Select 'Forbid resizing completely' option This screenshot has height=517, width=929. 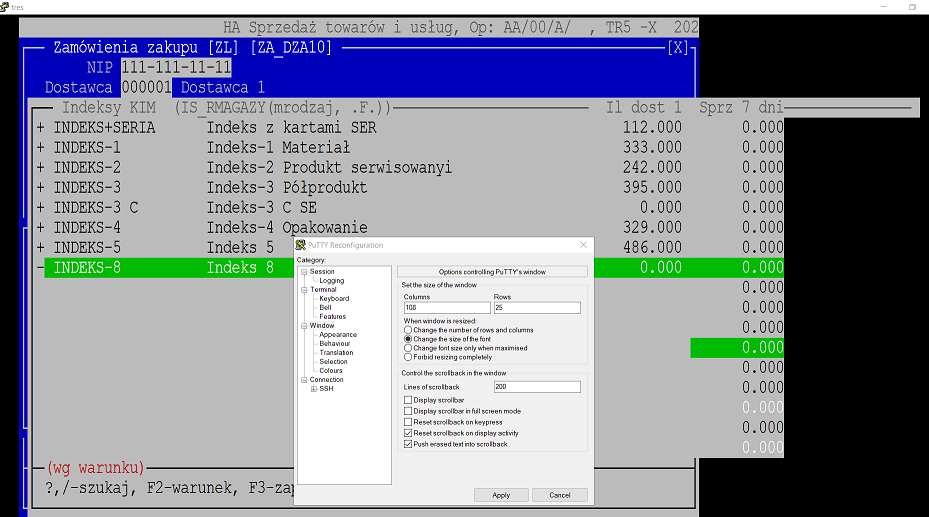[408, 357]
